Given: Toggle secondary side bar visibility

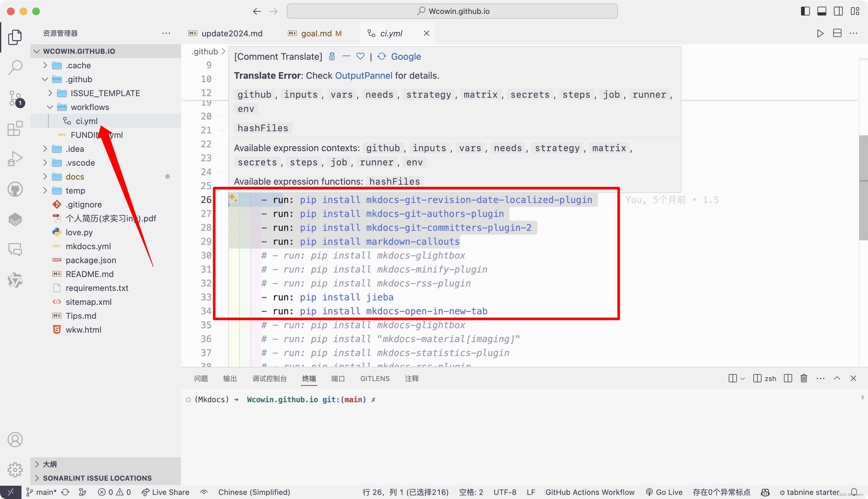Looking at the screenshot, I should pyautogui.click(x=838, y=11).
